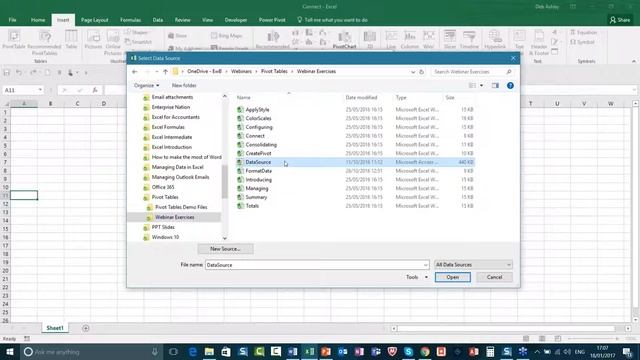Switch to the Data tab
Image resolution: width=640 pixels, height=360 pixels.
[158, 20]
